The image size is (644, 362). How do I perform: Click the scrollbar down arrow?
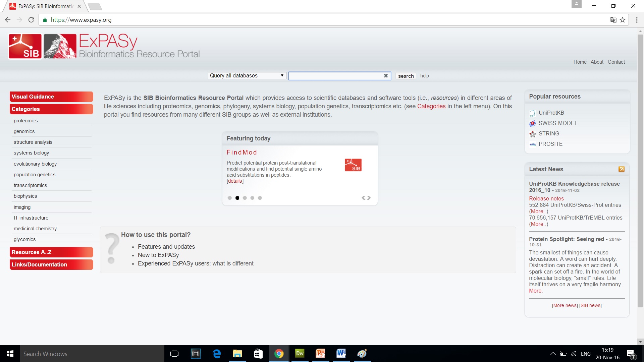(x=640, y=342)
